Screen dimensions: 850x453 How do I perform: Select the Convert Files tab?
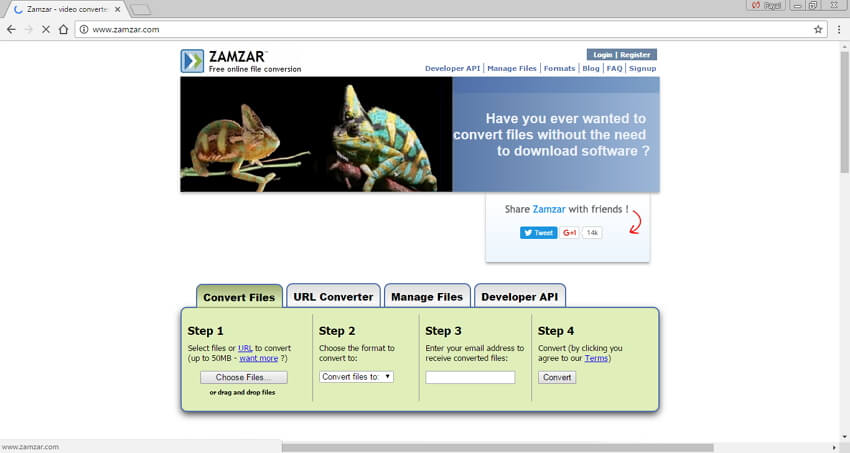pos(239,296)
